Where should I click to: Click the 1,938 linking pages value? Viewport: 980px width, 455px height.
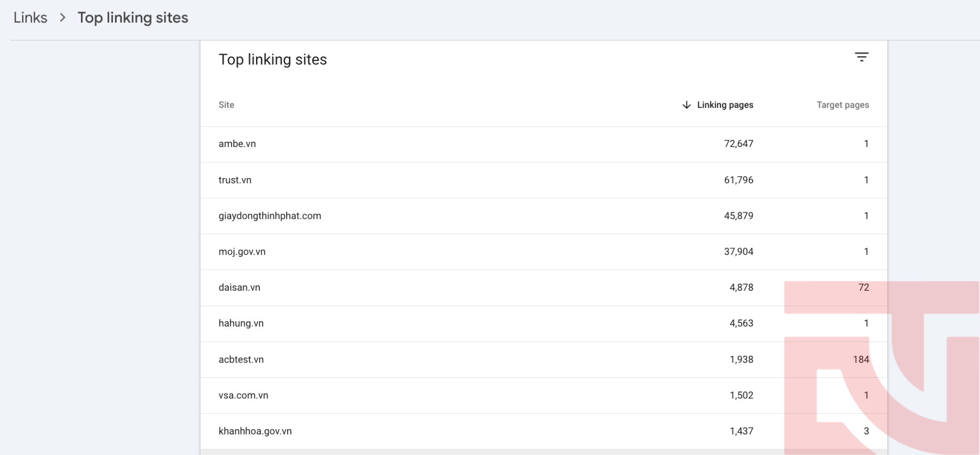click(x=741, y=360)
